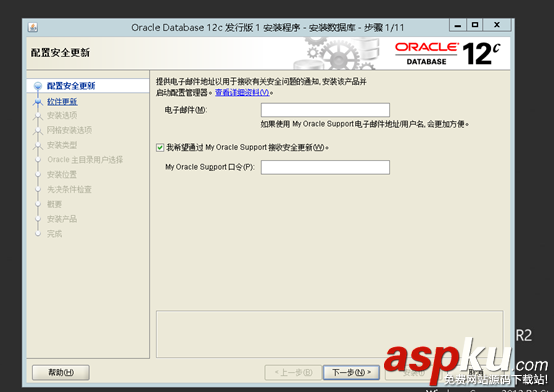Click the 软件更新 step bullet icon
554x392 pixels.
click(38, 102)
